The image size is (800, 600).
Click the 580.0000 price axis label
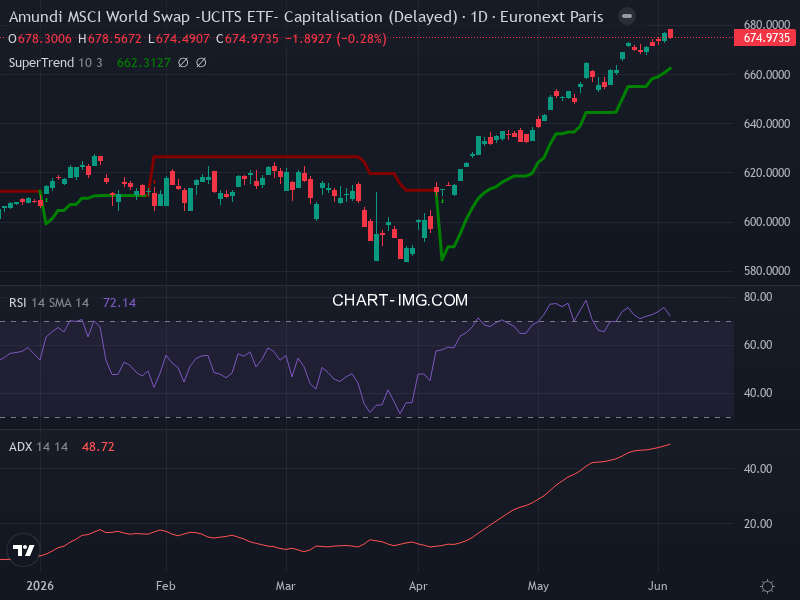767,271
